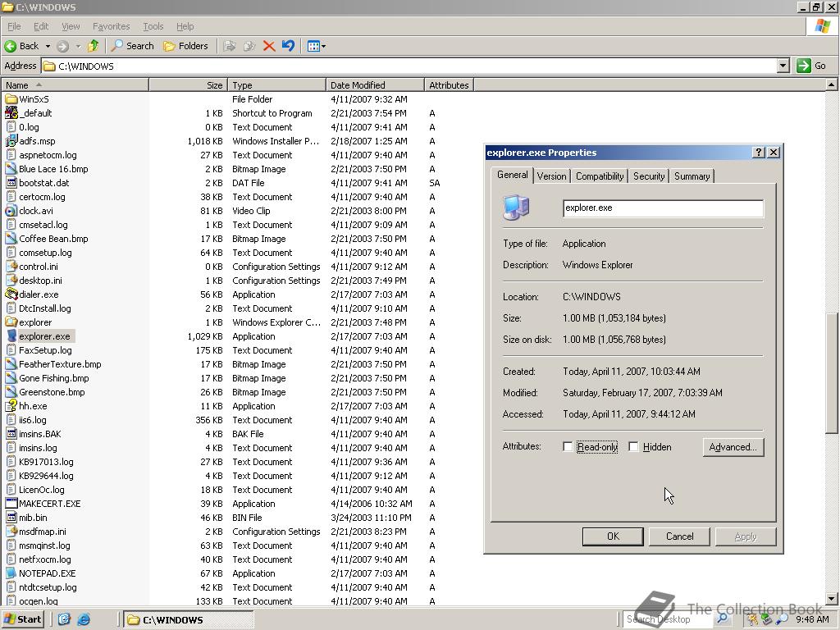Click the Advanced... attributes button
This screenshot has height=630, width=840.
(733, 447)
